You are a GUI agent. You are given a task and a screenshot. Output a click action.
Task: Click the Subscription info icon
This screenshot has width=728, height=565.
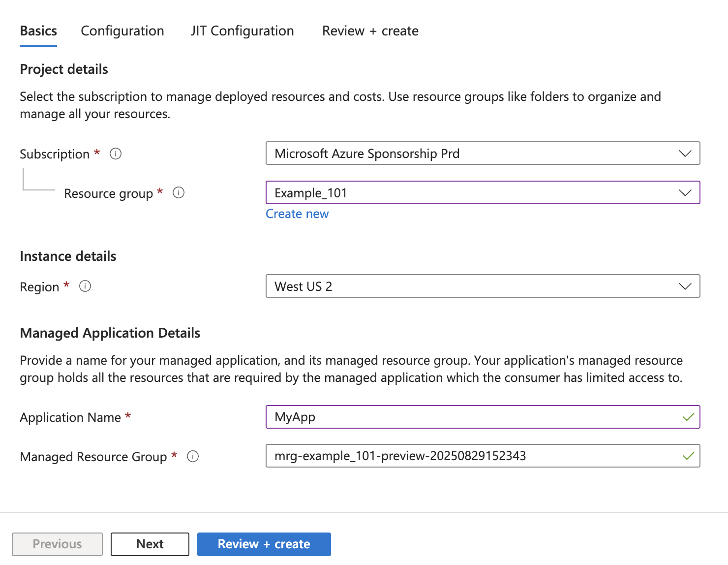(116, 154)
